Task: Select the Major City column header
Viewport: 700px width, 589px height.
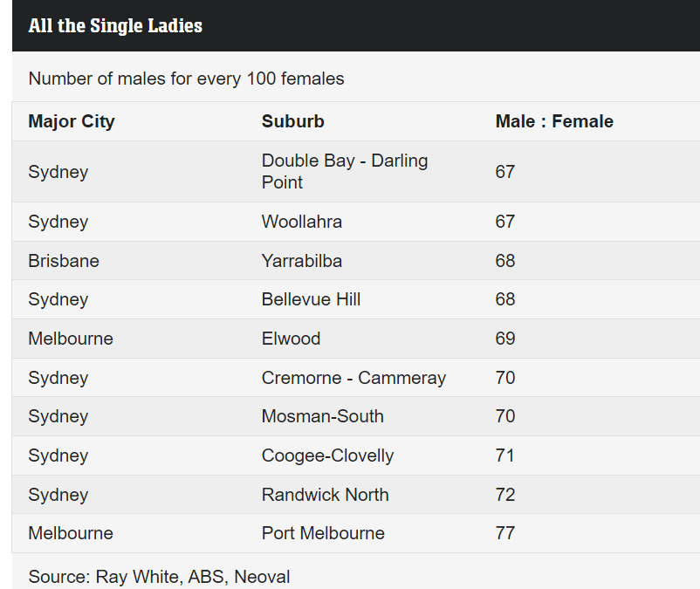Action: point(72,121)
